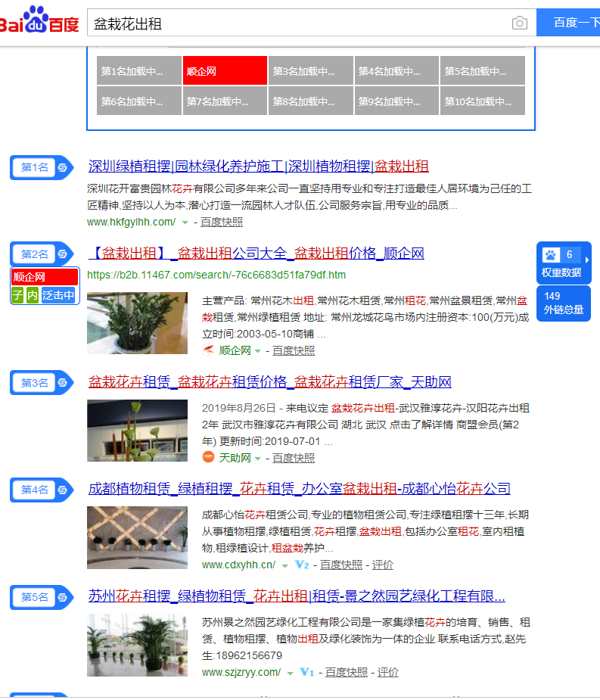Click red 顺企网 label under 第2名
Screen dimensions: 600x700
[x=45, y=277]
